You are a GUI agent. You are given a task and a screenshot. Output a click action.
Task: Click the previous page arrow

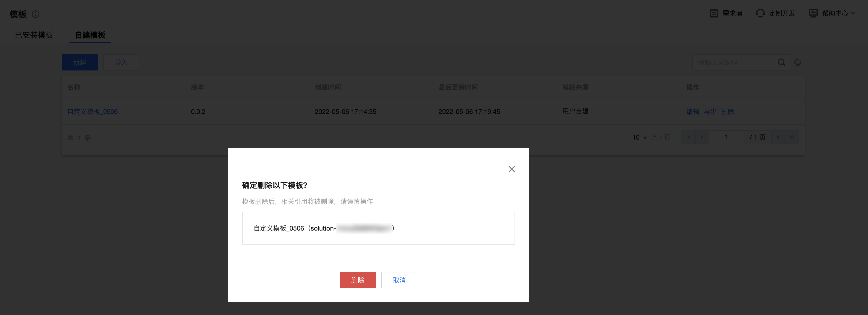pos(702,137)
